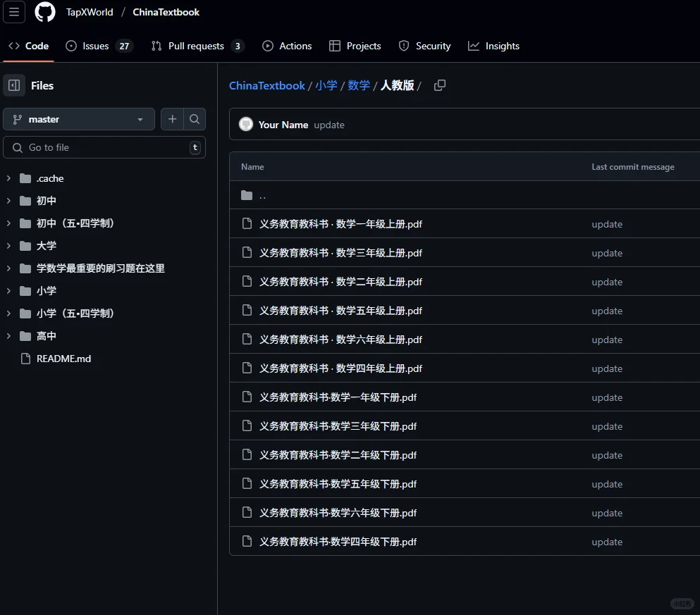Click the Go to file search field
Image resolution: width=700 pixels, height=615 pixels.
click(104, 147)
